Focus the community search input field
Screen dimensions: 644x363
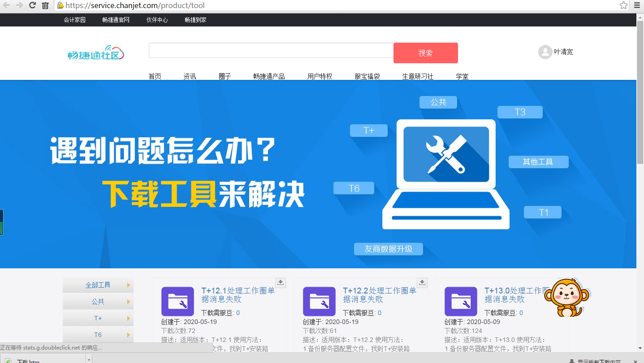tap(271, 50)
